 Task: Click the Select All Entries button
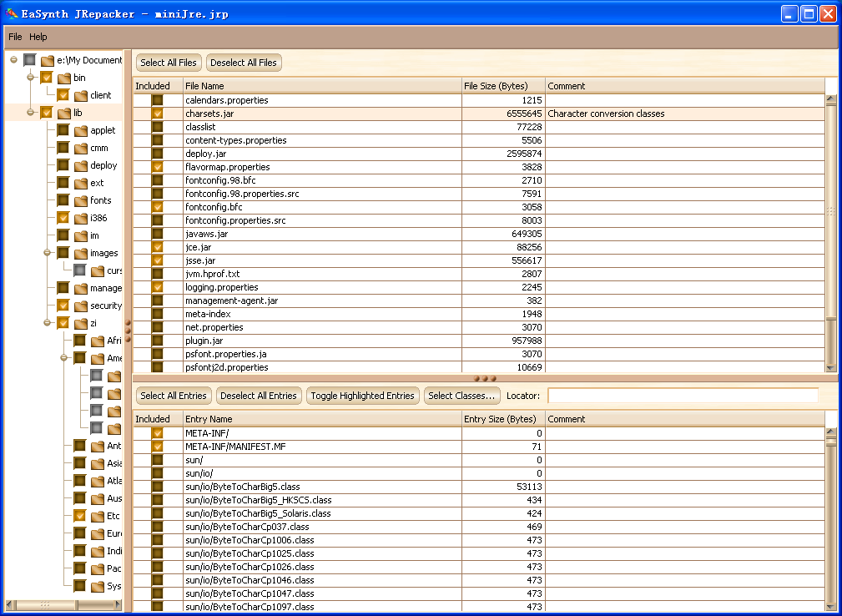(174, 396)
